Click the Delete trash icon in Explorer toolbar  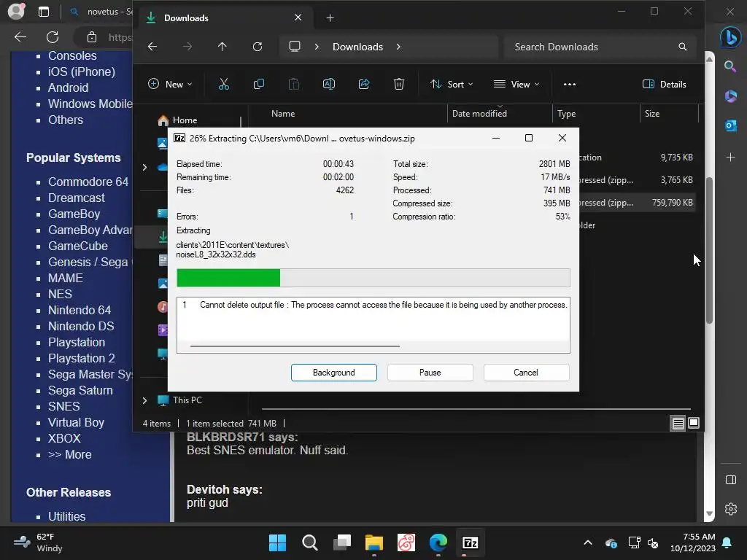[399, 85]
